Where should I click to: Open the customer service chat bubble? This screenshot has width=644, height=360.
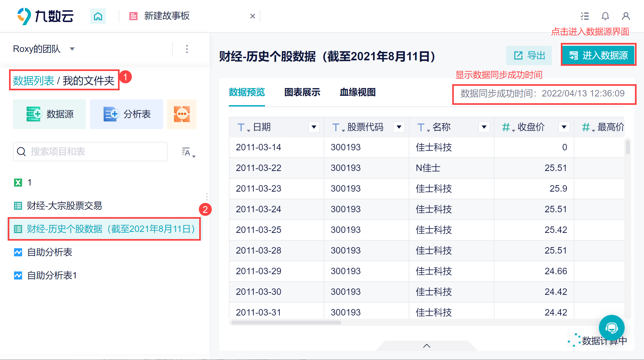[x=611, y=328]
